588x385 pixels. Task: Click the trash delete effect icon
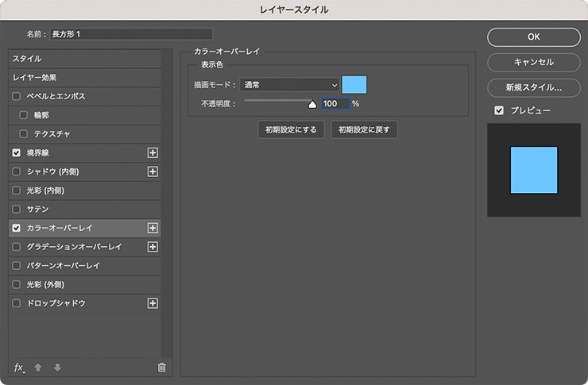pos(161,368)
